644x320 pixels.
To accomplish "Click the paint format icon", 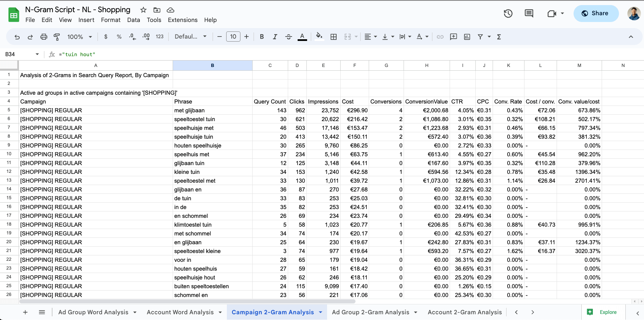I will point(57,37).
